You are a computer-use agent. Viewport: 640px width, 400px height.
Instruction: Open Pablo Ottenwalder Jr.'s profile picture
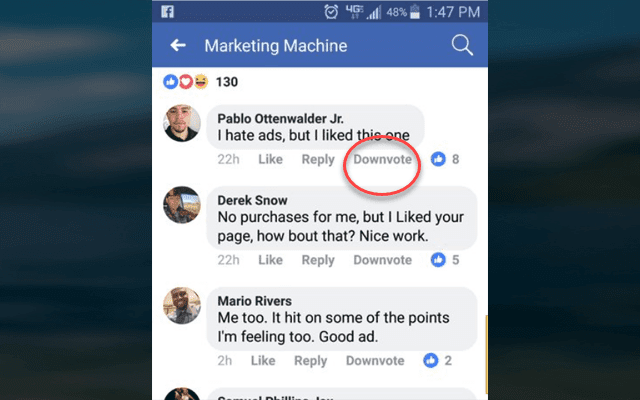[x=182, y=123]
